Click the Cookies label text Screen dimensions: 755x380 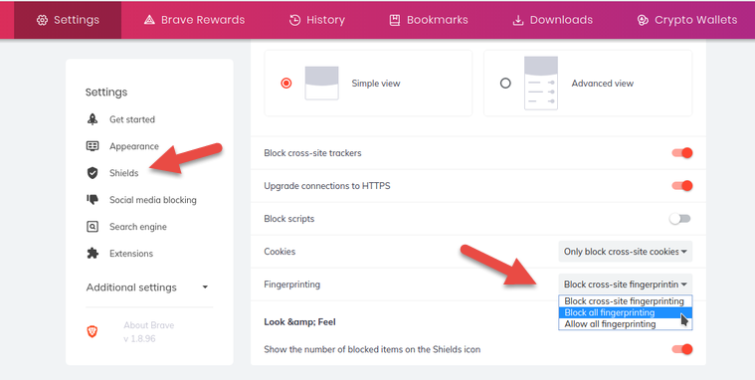[x=279, y=251]
